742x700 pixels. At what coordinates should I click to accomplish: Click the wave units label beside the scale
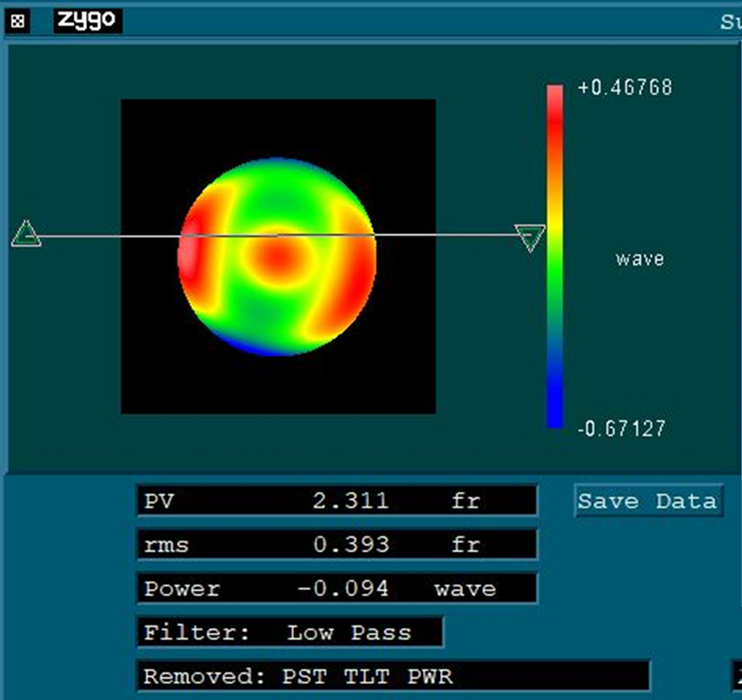point(638,259)
